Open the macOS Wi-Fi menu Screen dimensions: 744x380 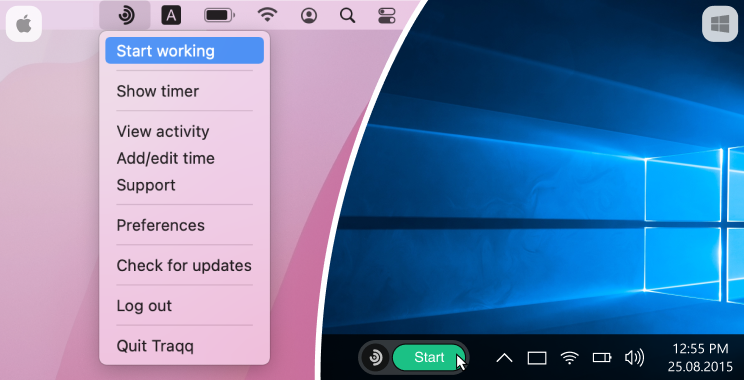pyautogui.click(x=268, y=16)
